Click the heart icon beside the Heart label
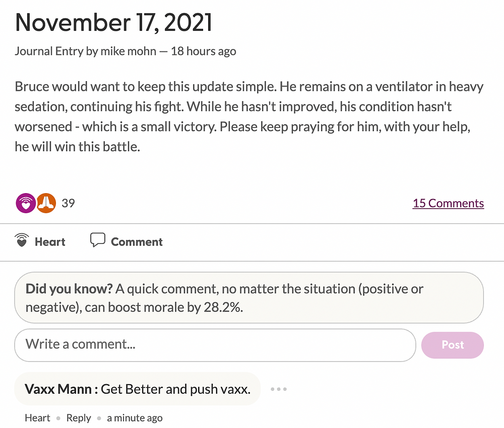This screenshot has height=428, width=504. [22, 240]
